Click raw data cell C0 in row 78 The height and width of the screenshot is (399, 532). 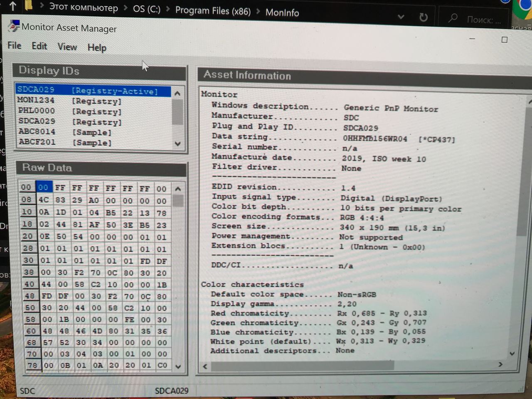point(162,365)
